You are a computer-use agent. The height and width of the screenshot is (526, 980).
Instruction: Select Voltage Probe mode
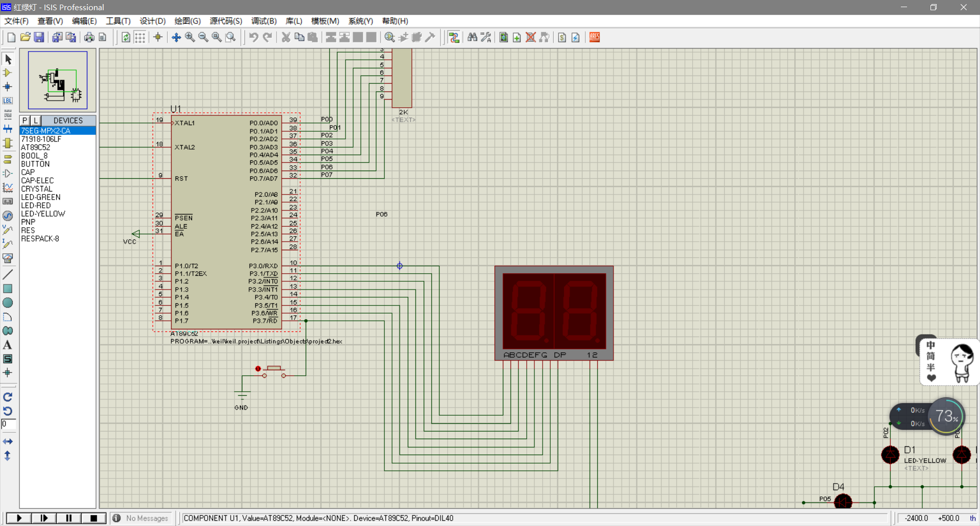click(8, 230)
